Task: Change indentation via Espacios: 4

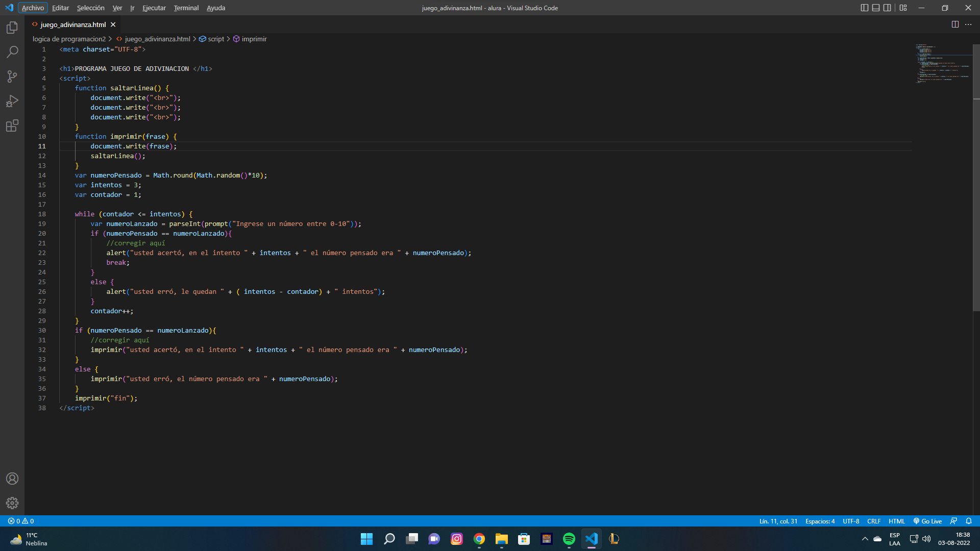Action: tap(820, 521)
